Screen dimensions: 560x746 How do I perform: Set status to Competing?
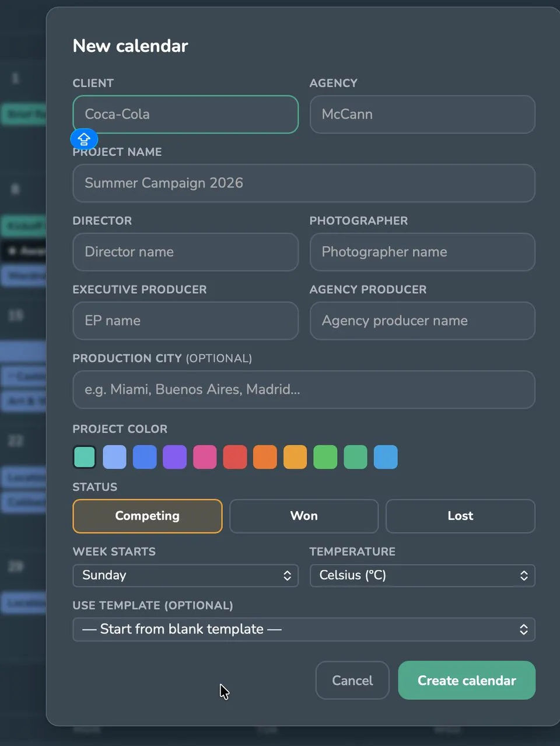148,516
